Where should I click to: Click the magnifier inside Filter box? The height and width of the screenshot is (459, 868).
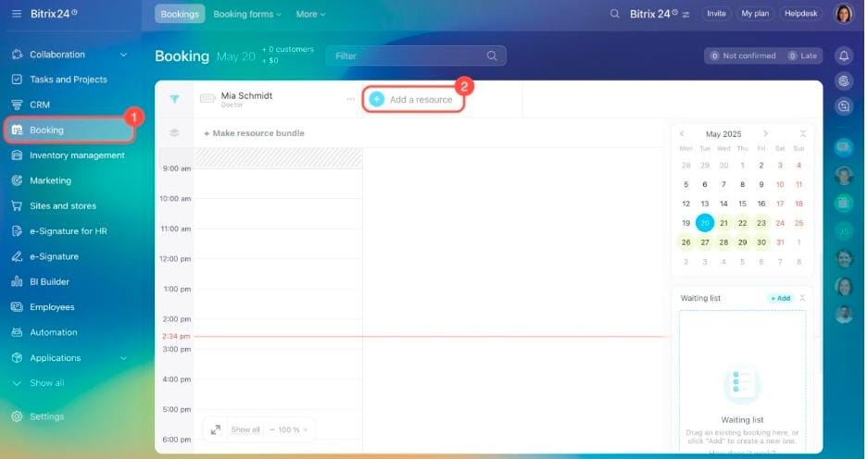pyautogui.click(x=492, y=56)
